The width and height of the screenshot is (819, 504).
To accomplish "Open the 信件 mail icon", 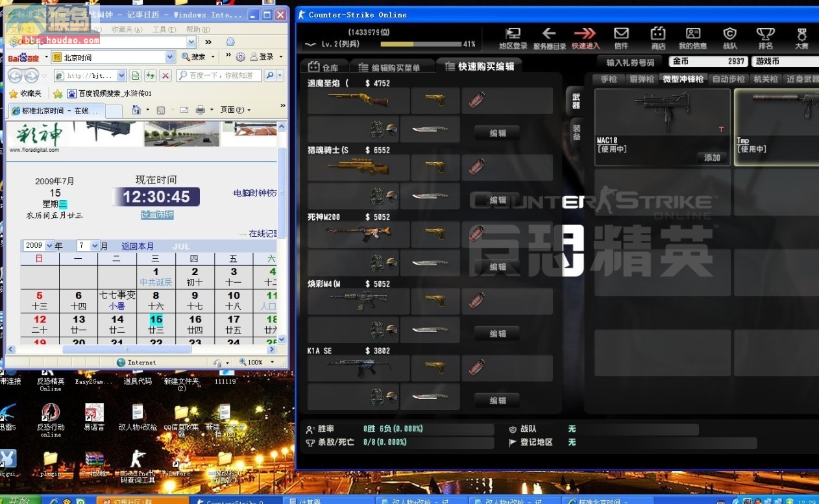I will pos(621,38).
